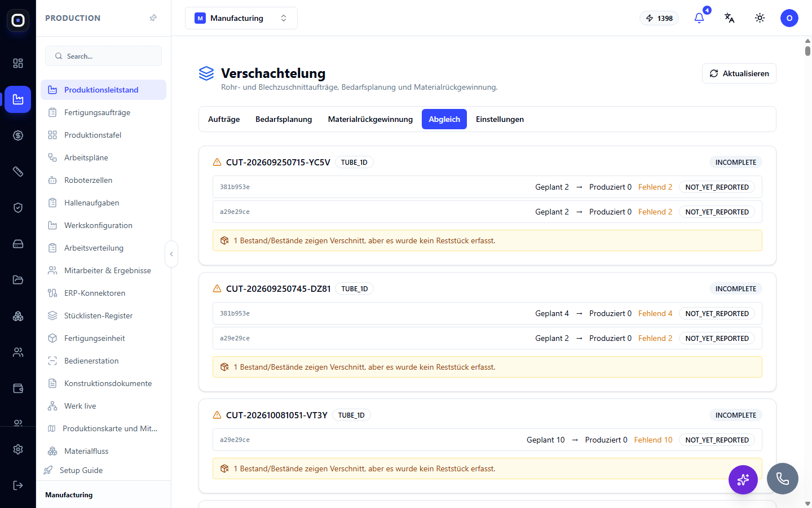This screenshot has width=812, height=508.
Task: Click the people icon in the left rail
Action: pyautogui.click(x=18, y=352)
